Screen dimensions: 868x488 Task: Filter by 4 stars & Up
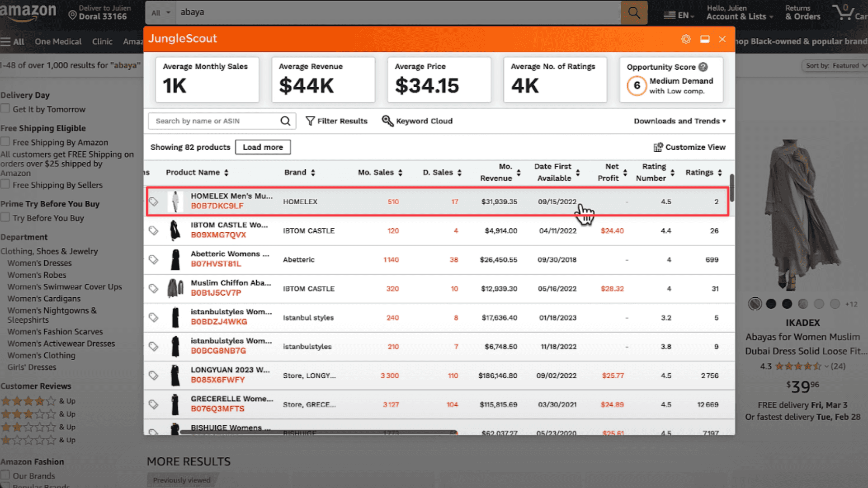(38, 401)
